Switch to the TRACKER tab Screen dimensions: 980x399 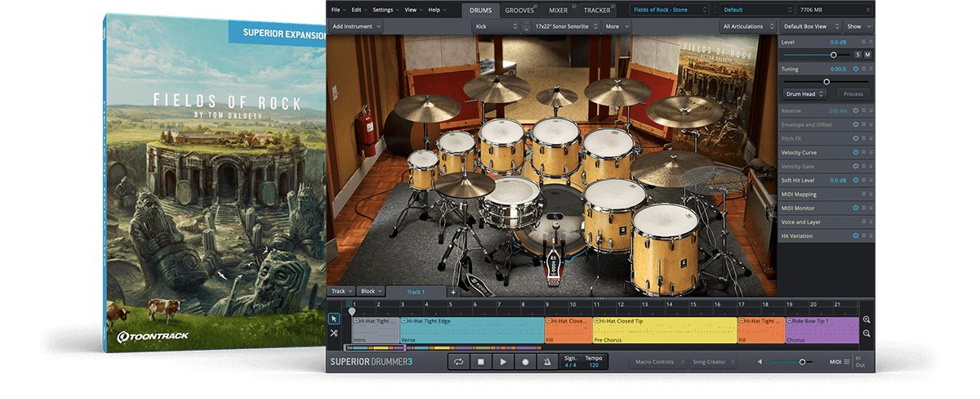click(x=596, y=11)
